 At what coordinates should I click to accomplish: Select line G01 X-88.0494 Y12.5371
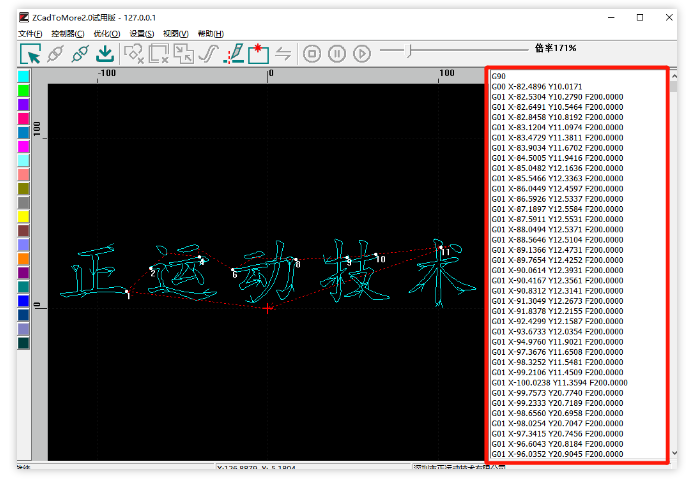click(557, 229)
